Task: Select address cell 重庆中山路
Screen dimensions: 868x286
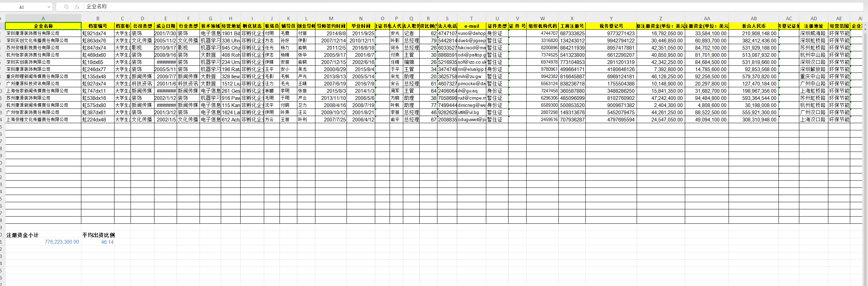Action: click(x=814, y=77)
